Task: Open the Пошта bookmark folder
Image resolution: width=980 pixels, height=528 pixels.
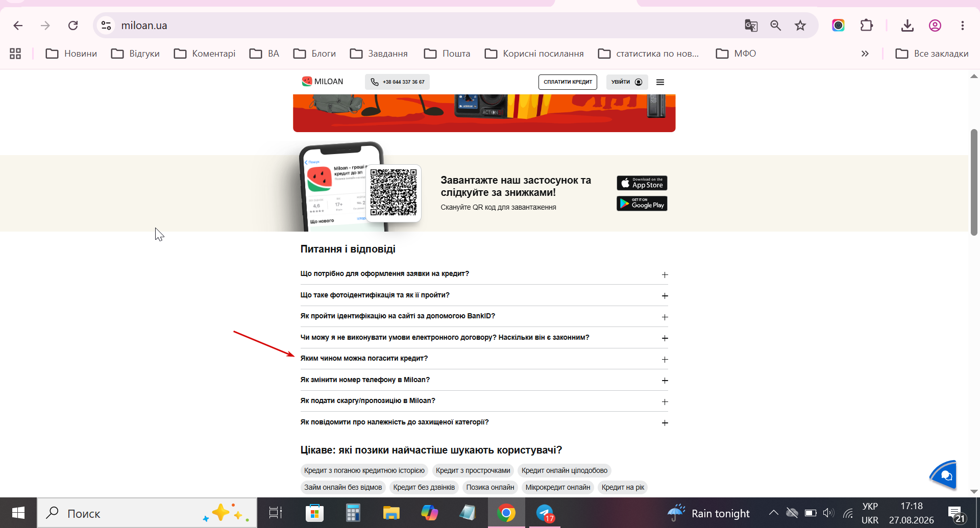Action: coord(447,54)
